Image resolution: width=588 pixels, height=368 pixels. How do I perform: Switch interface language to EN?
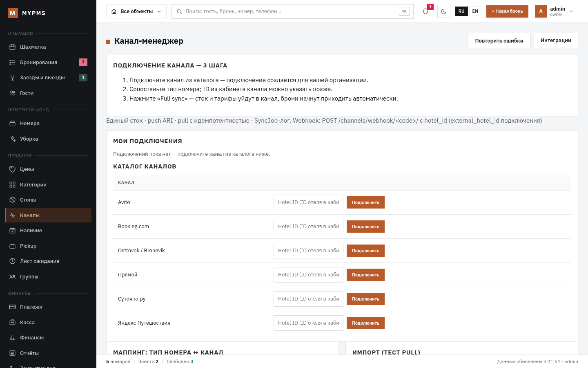475,11
